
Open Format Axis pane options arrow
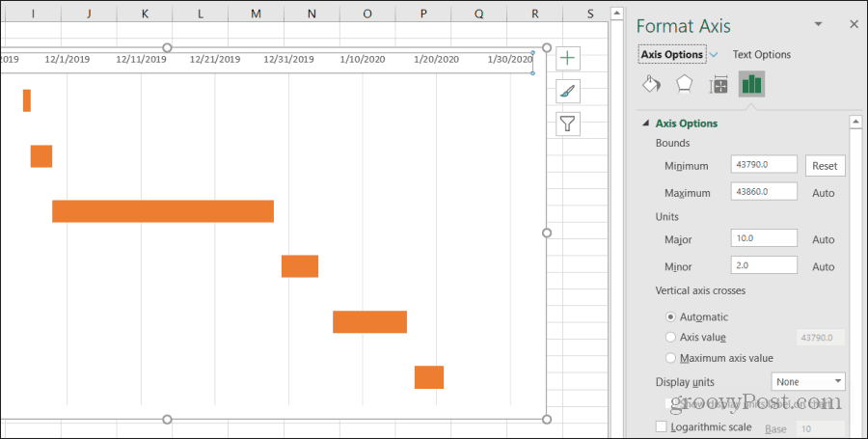[818, 24]
